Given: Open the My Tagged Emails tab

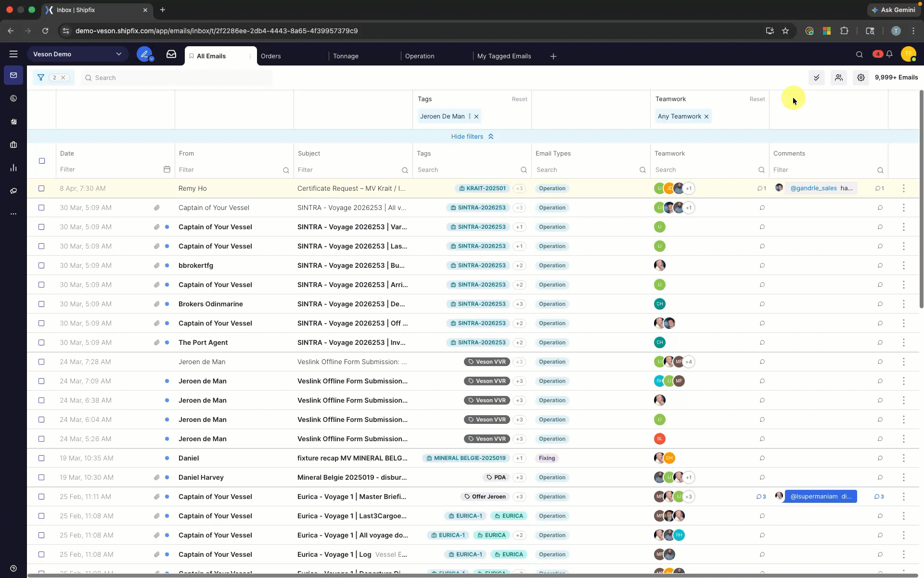Looking at the screenshot, I should pos(504,56).
